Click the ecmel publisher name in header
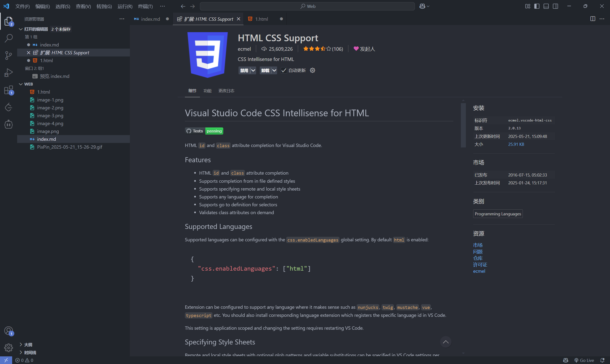The image size is (610, 364). point(244,49)
